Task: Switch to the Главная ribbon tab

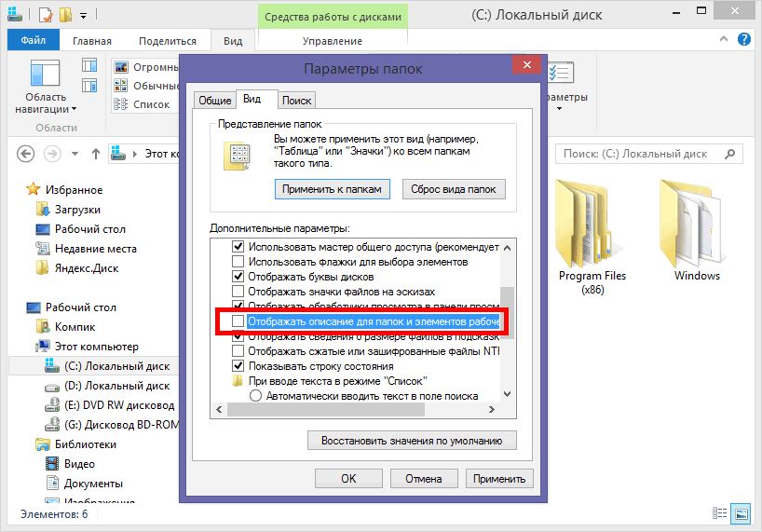Action: [x=92, y=41]
